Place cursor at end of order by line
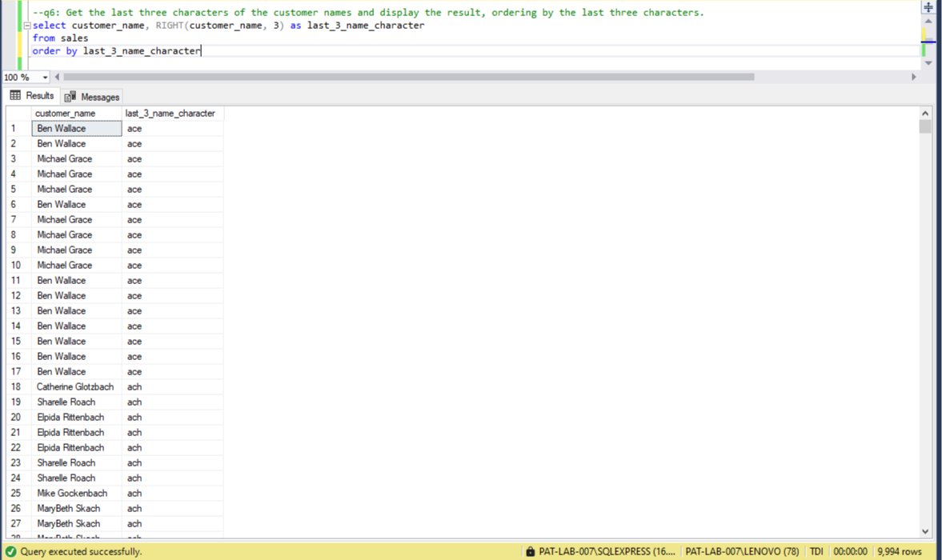Viewport: 942px width, 560px height. click(x=201, y=51)
